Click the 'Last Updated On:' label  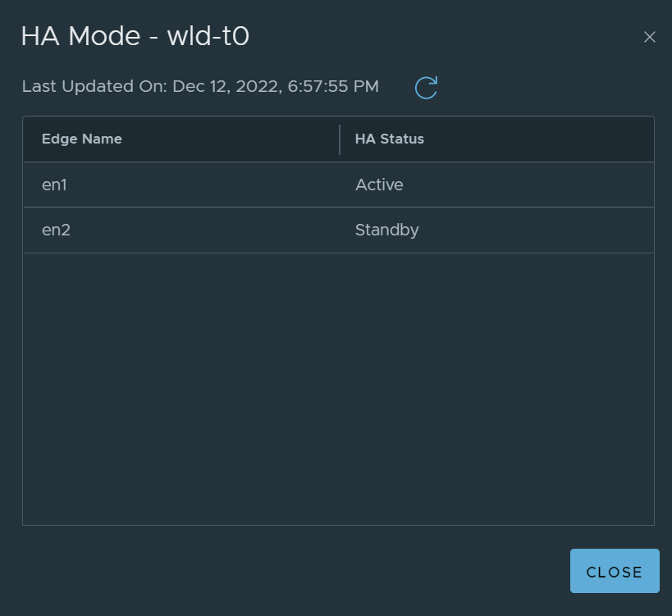(94, 86)
